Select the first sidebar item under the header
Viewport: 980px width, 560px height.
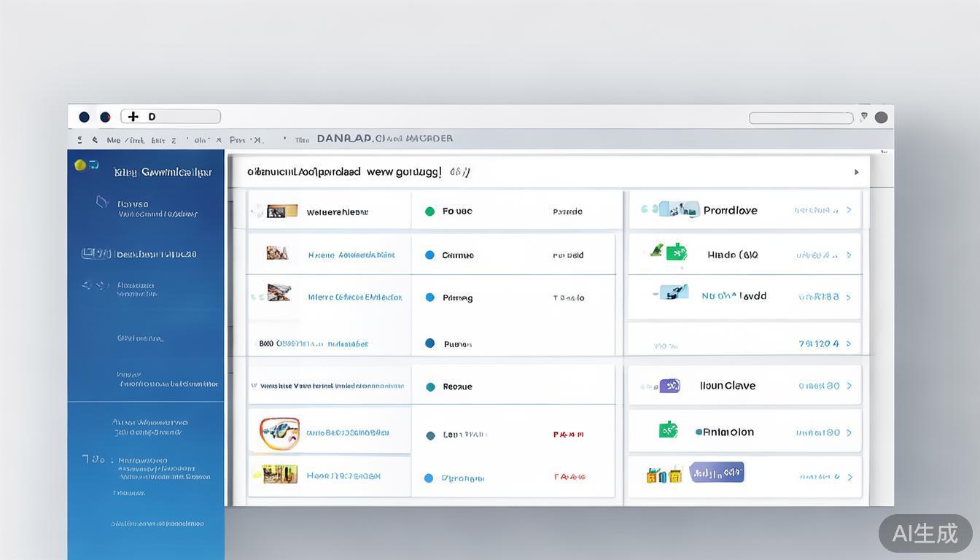click(x=146, y=209)
